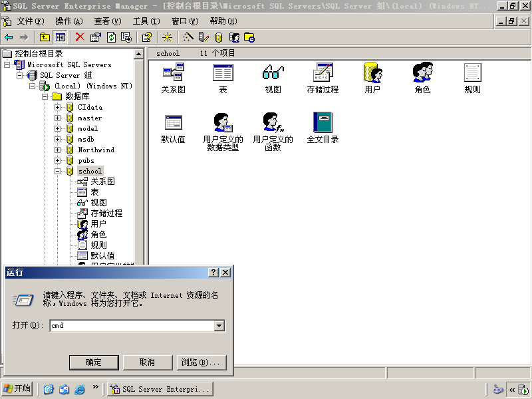Expand the quick launch chevron on taskbar
Viewport: 532px width, 399px height.
point(96,387)
